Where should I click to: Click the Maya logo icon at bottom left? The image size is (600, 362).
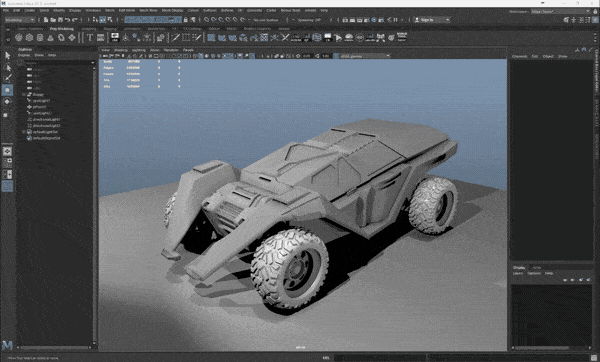pyautogui.click(x=7, y=345)
